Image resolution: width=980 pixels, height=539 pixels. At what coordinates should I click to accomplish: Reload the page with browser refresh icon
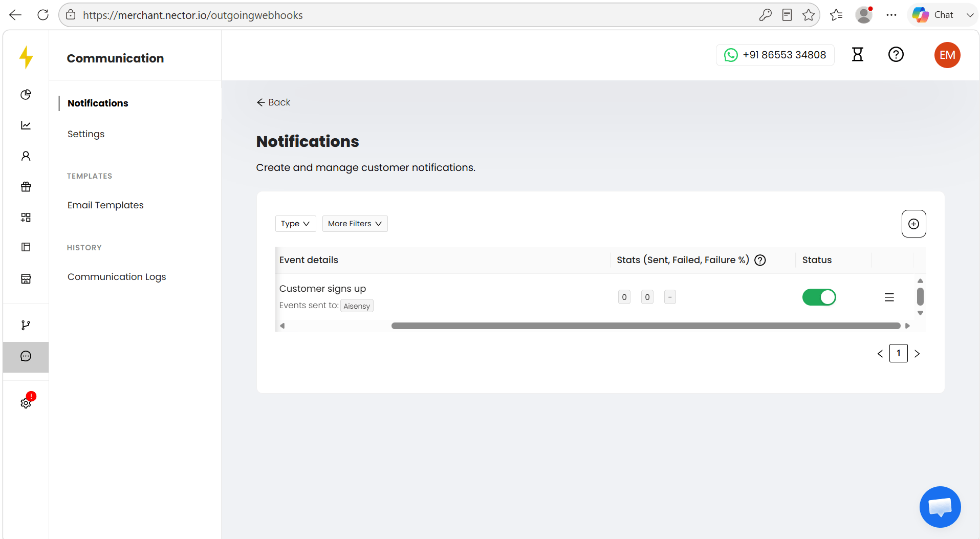(x=43, y=15)
